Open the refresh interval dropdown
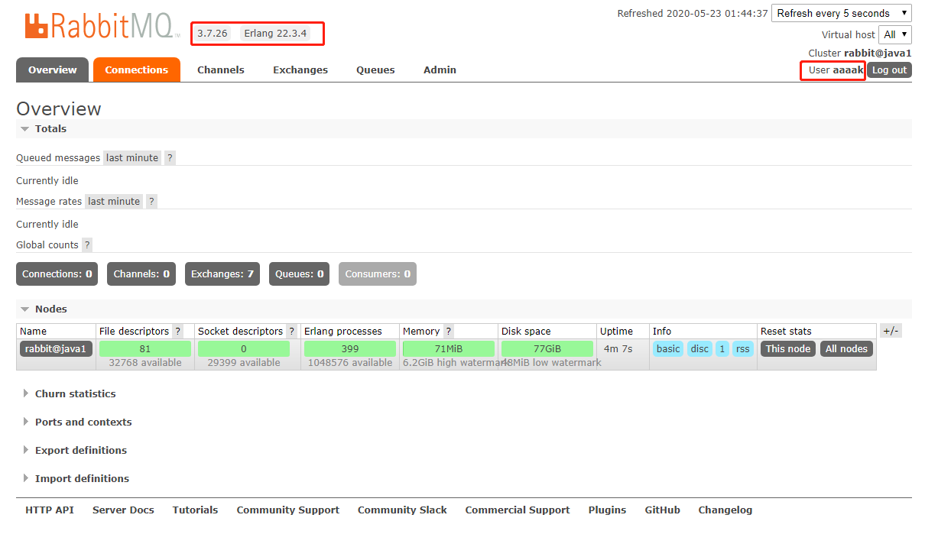This screenshot has height=560, width=925. point(842,13)
